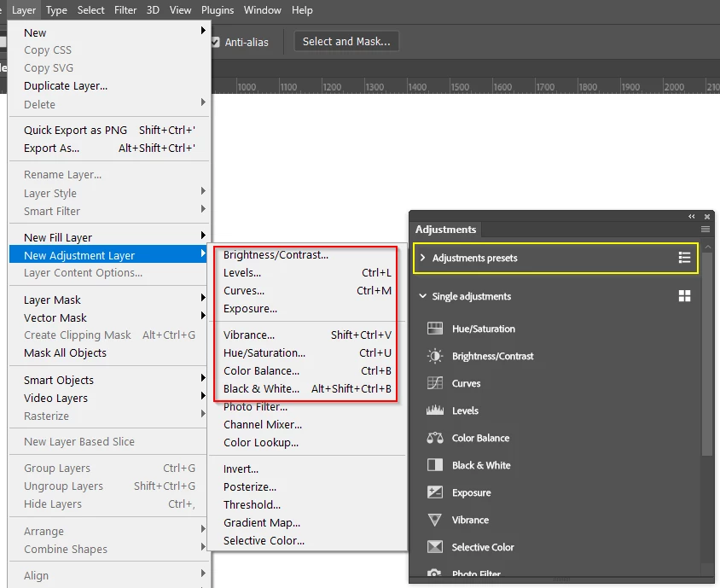Viewport: 720px width, 588px height.
Task: Choose Exposure in the adjustment submenu
Action: (x=307, y=309)
